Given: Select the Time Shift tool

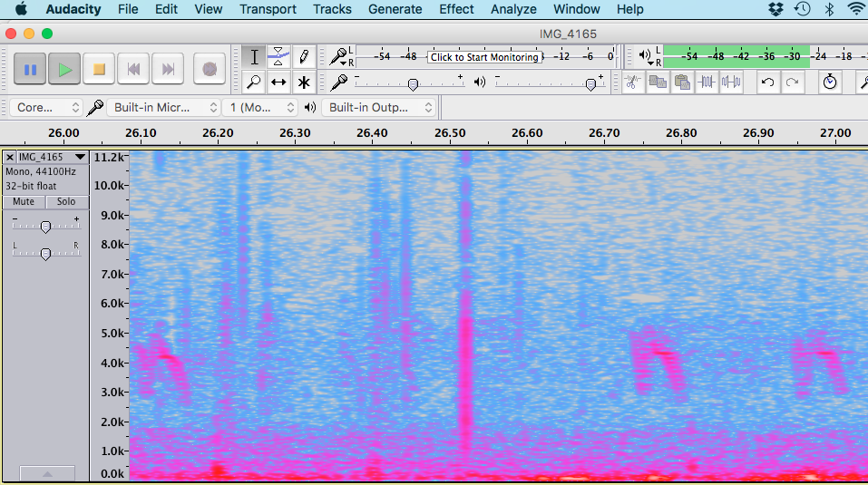Looking at the screenshot, I should (279, 82).
